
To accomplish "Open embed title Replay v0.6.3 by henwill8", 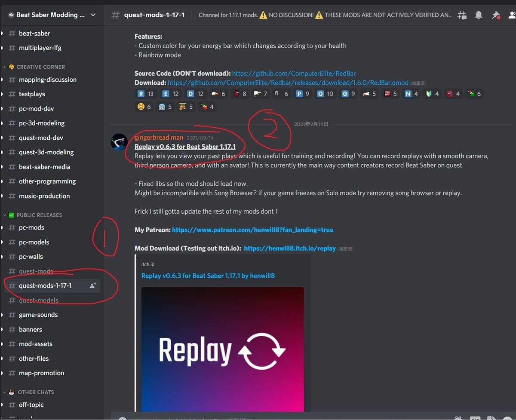I will pos(208,276).
